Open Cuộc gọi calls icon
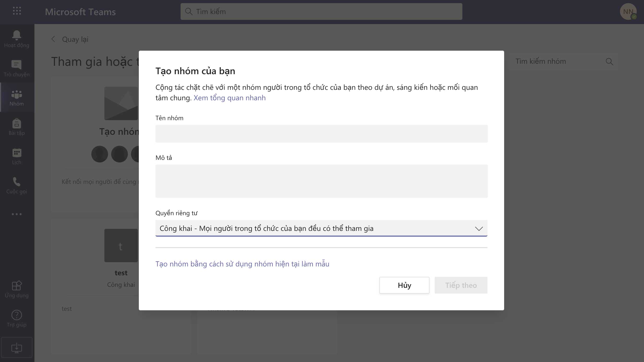Image resolution: width=644 pixels, height=362 pixels. tap(17, 185)
